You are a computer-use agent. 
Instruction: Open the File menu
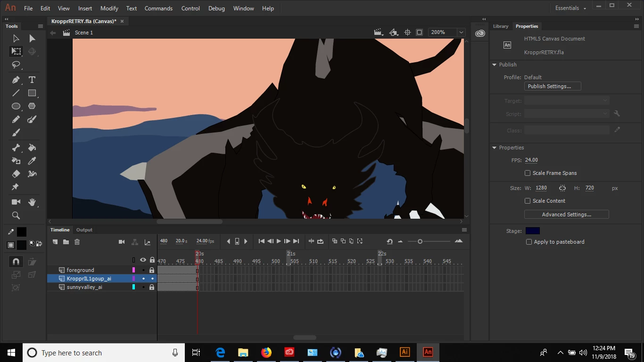point(28,8)
